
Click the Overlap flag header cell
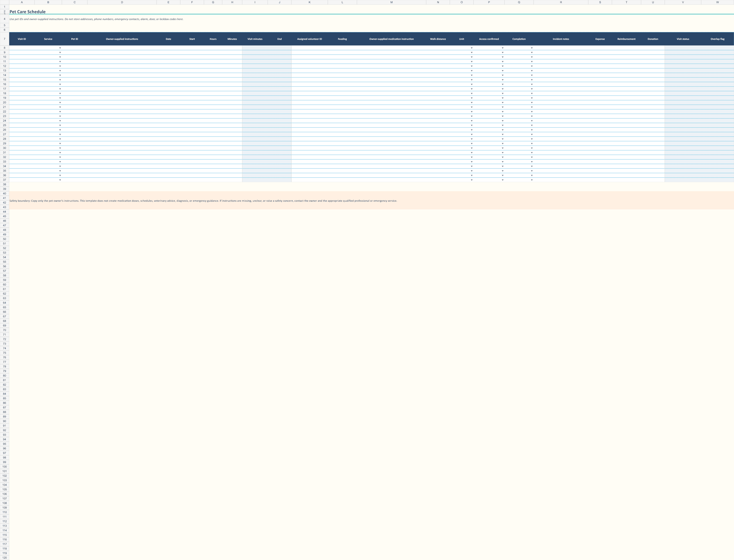click(717, 39)
